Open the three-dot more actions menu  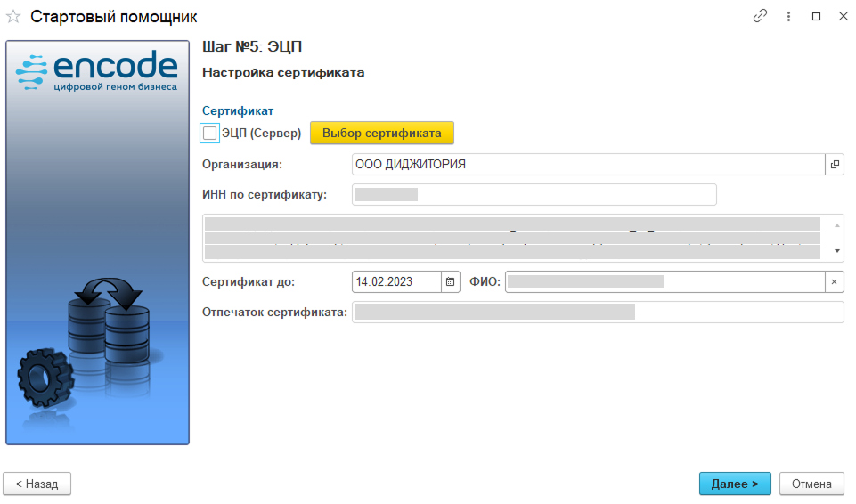pyautogui.click(x=788, y=16)
